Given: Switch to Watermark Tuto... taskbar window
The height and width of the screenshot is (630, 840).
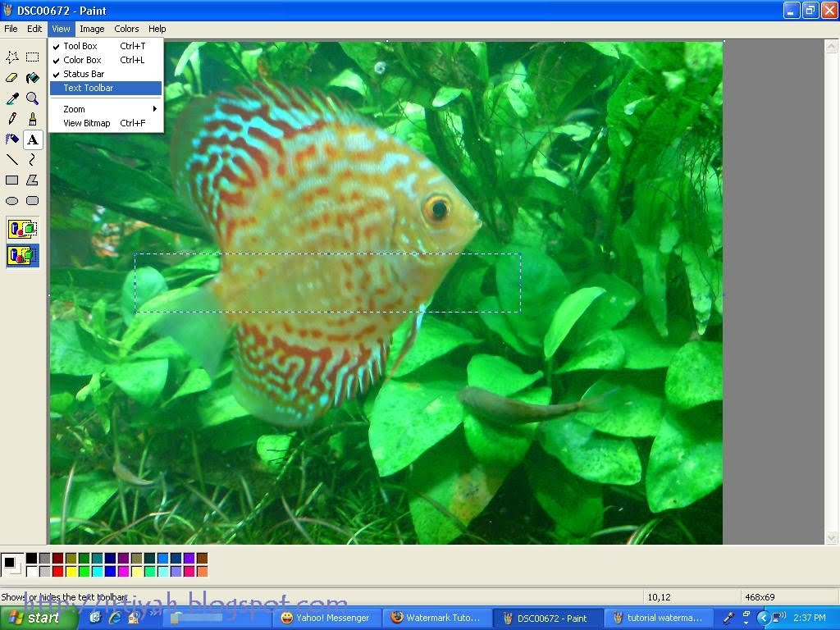Looking at the screenshot, I should (x=436, y=619).
